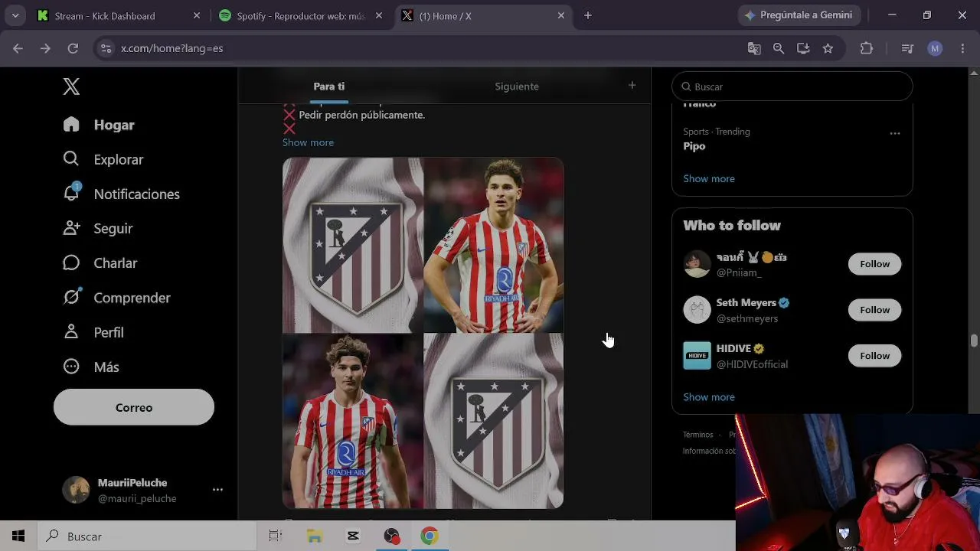Open options for the Pipo trend
This screenshot has height=551, width=980.
click(894, 133)
